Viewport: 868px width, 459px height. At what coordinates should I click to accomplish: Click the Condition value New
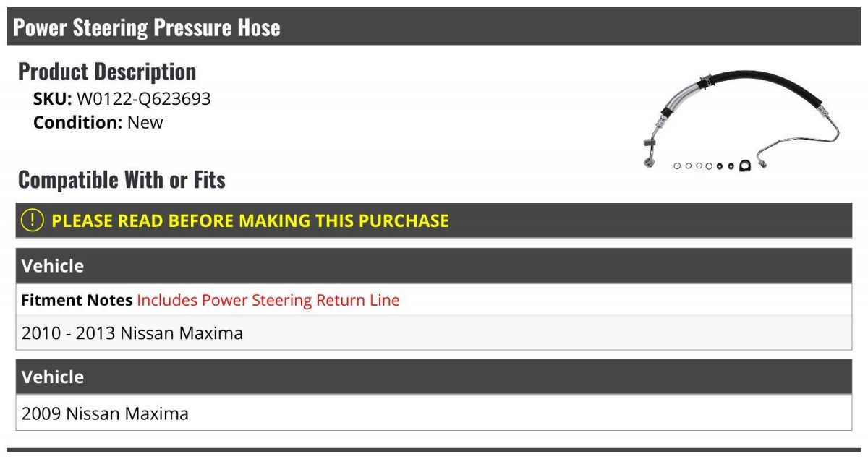[145, 122]
